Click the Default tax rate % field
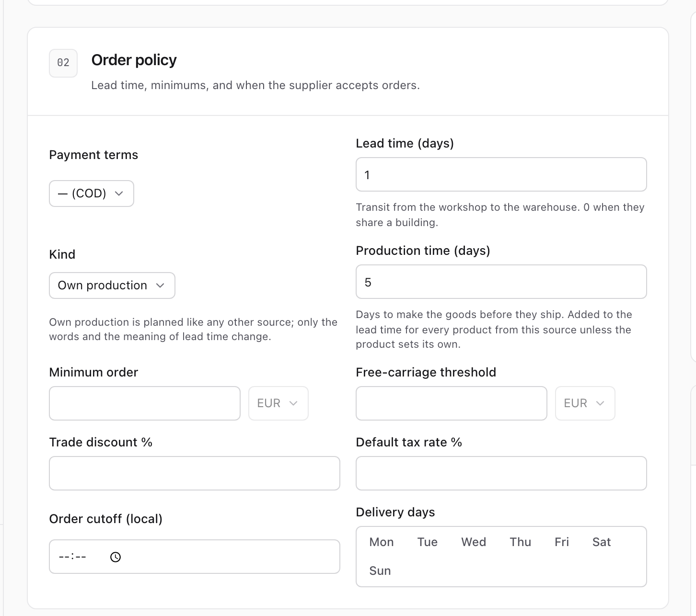The width and height of the screenshot is (696, 616). click(x=501, y=473)
